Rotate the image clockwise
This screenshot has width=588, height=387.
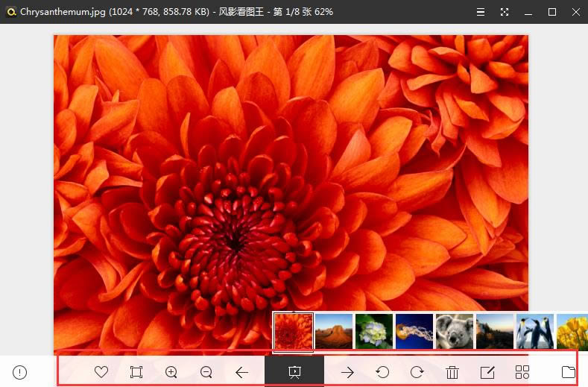click(417, 372)
